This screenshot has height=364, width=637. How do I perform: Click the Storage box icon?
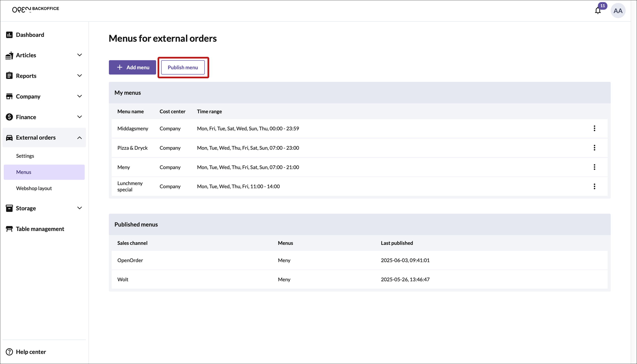click(9, 208)
